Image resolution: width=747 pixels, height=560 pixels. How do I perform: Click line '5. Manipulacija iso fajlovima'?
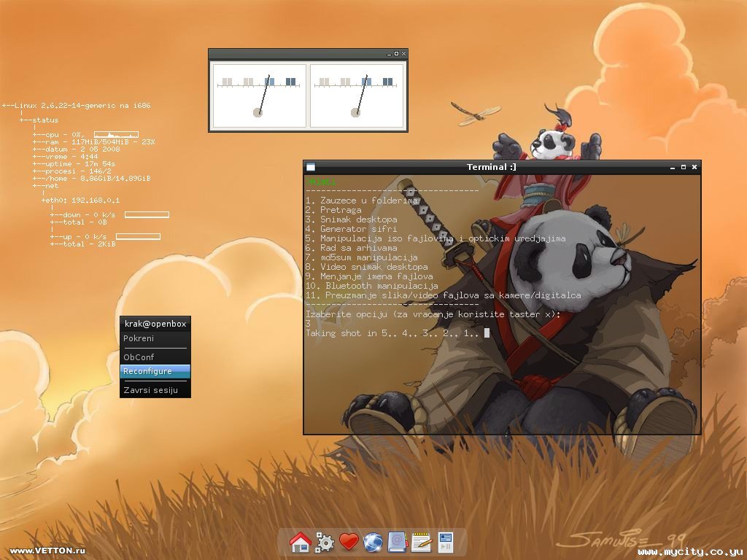coord(436,238)
